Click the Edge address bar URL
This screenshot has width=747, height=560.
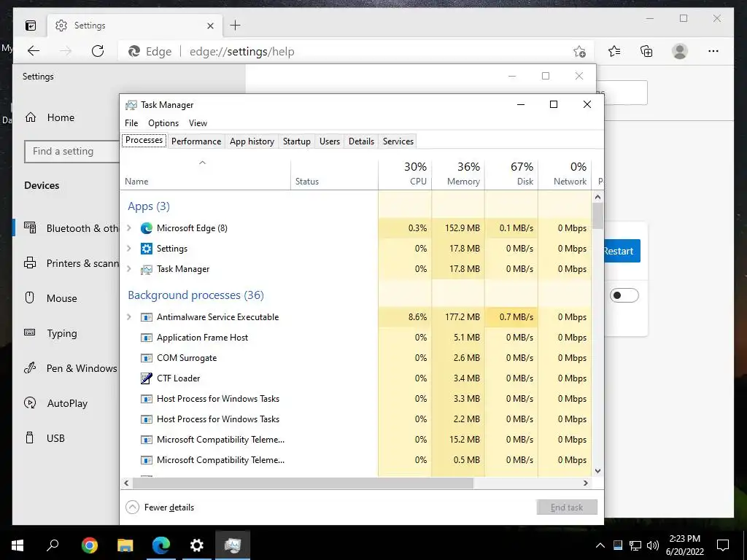(241, 52)
